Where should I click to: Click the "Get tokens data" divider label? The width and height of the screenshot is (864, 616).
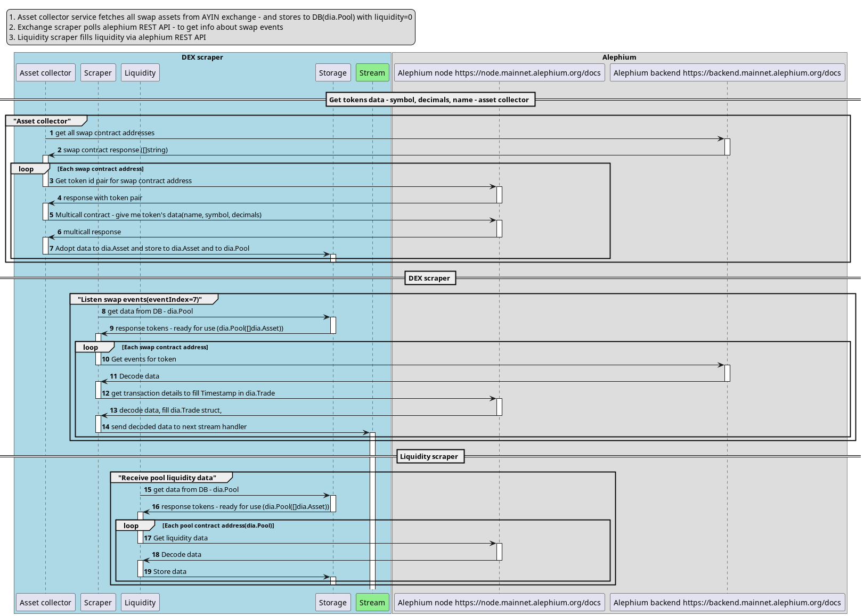(x=430, y=100)
